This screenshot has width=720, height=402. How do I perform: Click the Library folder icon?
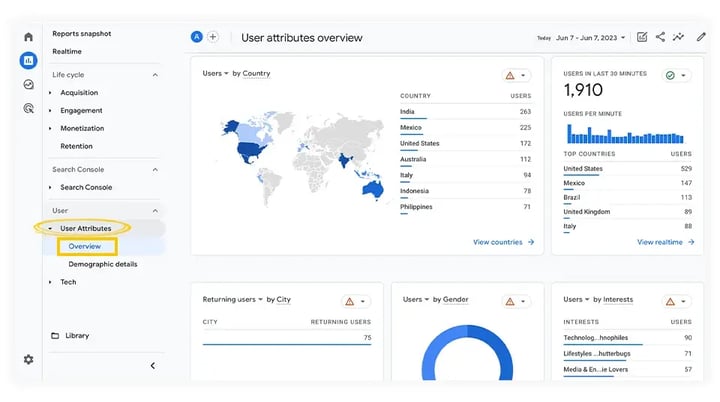click(55, 335)
